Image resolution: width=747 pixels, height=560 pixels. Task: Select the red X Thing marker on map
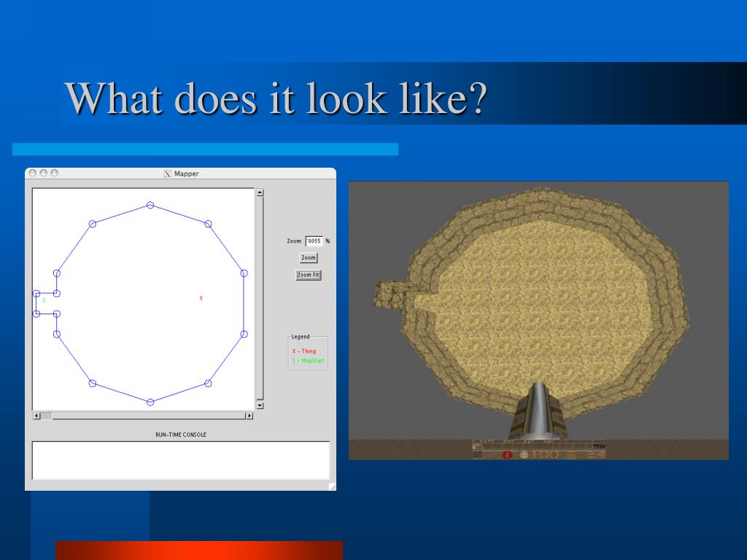click(201, 298)
